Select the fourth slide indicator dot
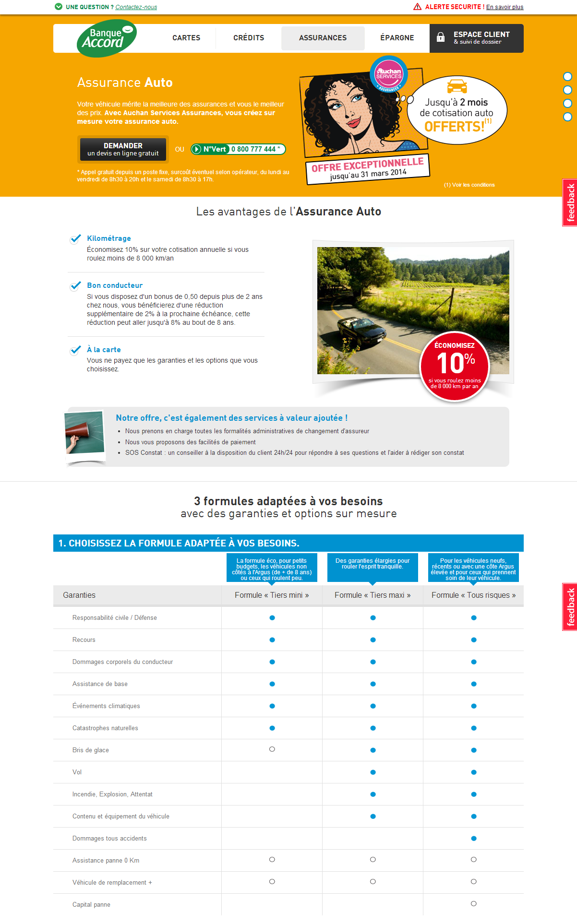Screen dimensions: 577x924 point(567,117)
